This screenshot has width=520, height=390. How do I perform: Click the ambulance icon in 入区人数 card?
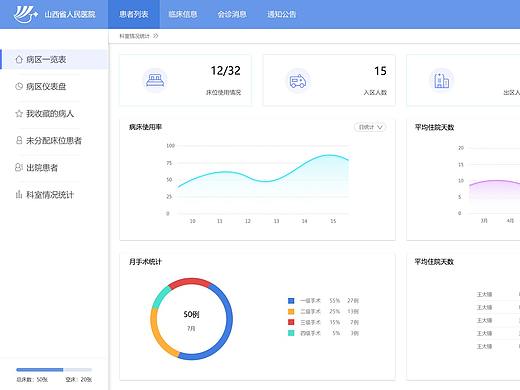click(298, 81)
